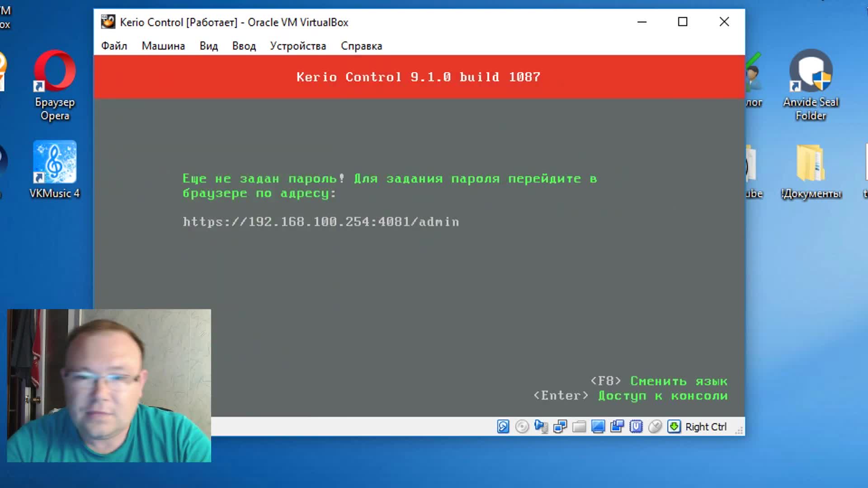Click the Kerio Control 9.1.0 build 1087 banner

coord(419,77)
